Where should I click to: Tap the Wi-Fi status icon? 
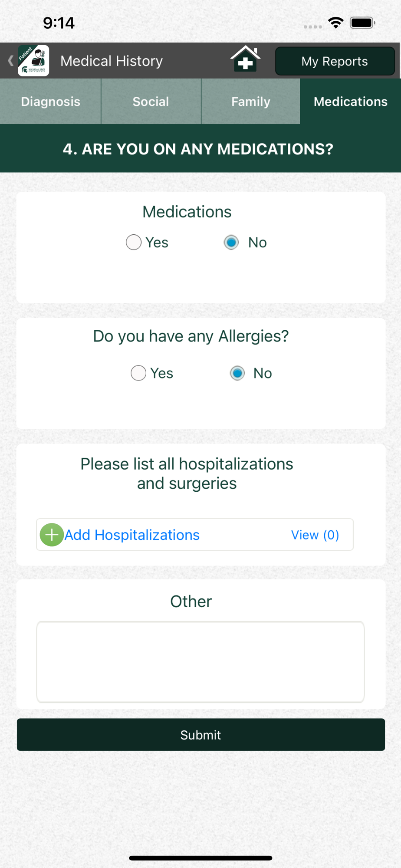coord(336,23)
